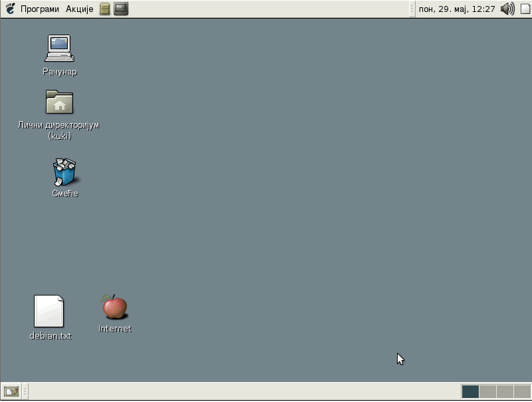This screenshot has height=402, width=532.
Task: Click the show desktop button in bottom panel
Action: point(11,392)
